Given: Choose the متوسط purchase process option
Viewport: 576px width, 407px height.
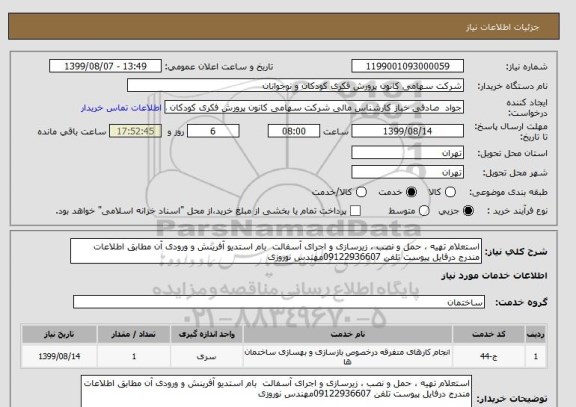Looking at the screenshot, I should coord(424,211).
